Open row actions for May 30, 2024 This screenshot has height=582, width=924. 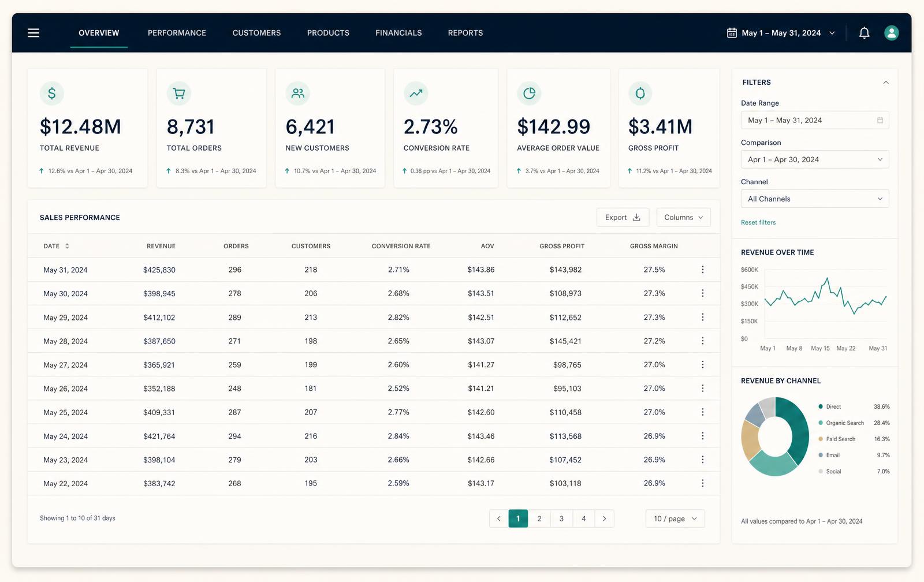[703, 293]
